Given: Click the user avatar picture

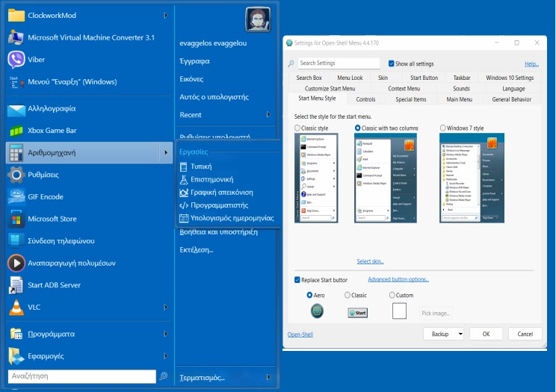Looking at the screenshot, I should (x=258, y=19).
